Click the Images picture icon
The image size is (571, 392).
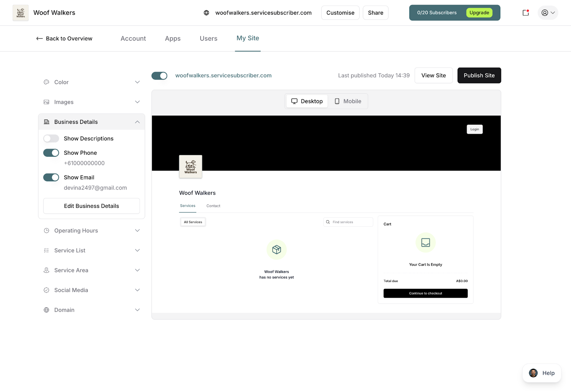(46, 102)
